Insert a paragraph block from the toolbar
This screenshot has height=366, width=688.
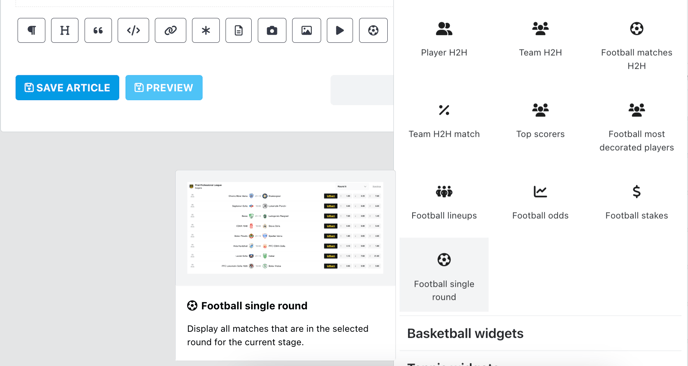tap(31, 30)
